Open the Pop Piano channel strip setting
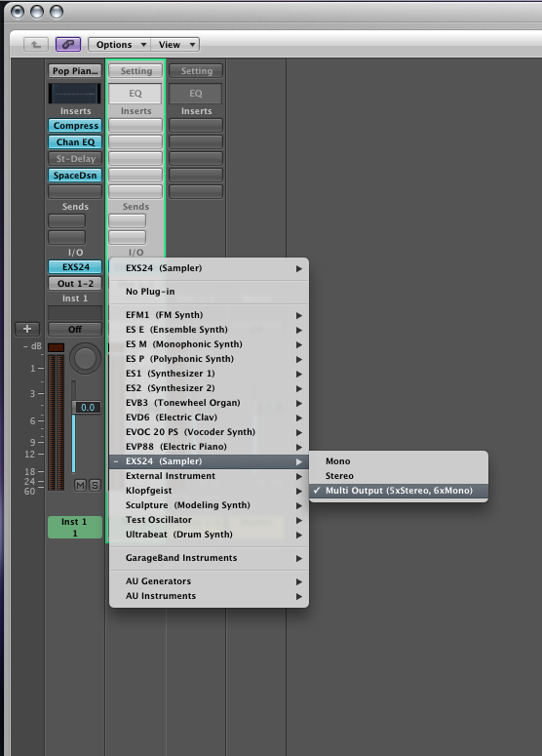This screenshot has width=542, height=756. point(75,71)
